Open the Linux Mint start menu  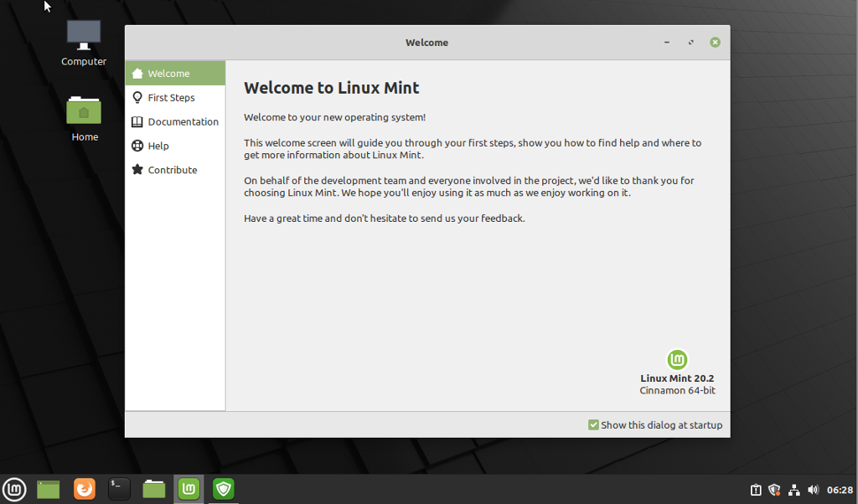point(14,489)
